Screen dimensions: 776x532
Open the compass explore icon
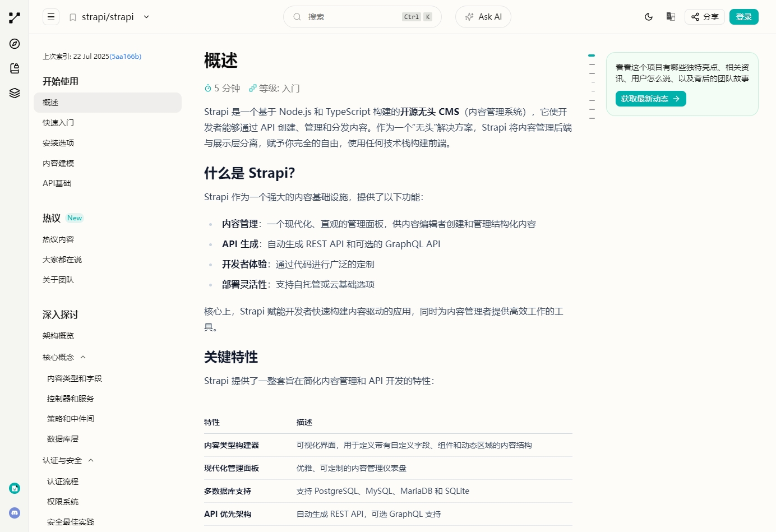point(15,44)
